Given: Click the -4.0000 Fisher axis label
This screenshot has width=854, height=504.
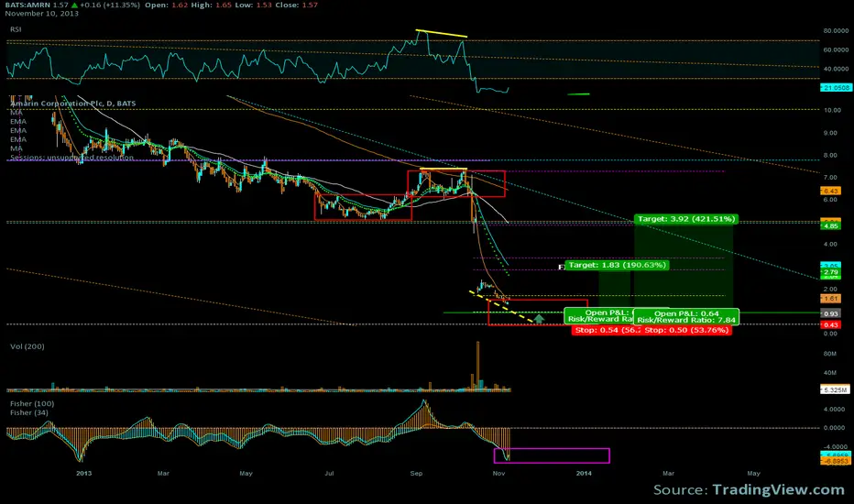Looking at the screenshot, I should click(x=836, y=447).
